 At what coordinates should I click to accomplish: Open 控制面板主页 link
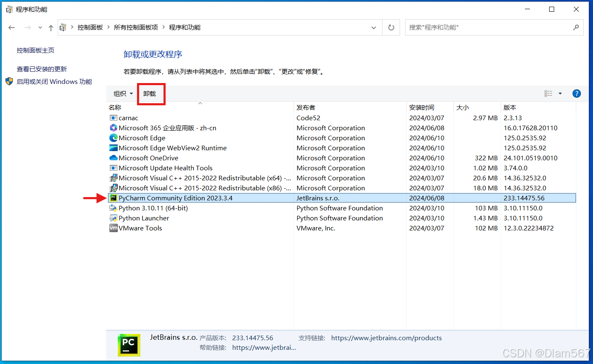point(35,51)
